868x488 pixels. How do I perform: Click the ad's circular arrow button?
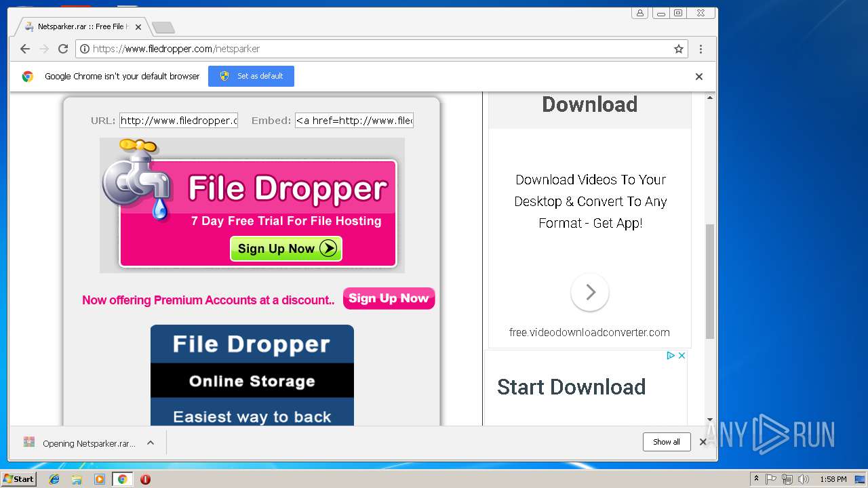590,292
